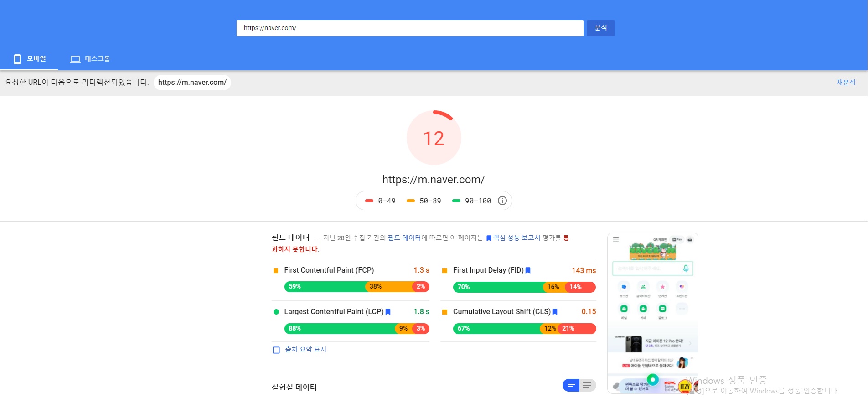This screenshot has width=868, height=398.
Task: Switch to the 모바일 tab
Action: coord(29,59)
